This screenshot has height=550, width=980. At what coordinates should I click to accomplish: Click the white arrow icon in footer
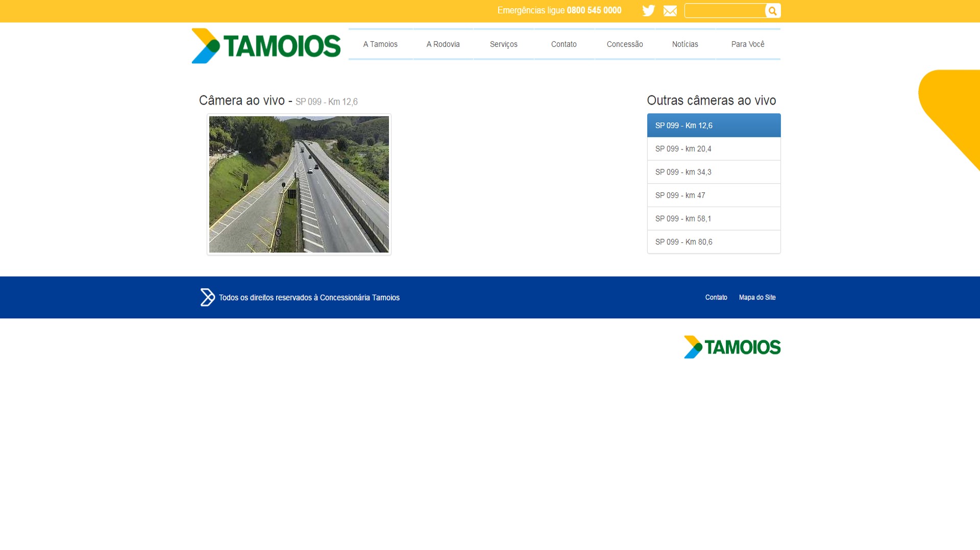click(207, 297)
